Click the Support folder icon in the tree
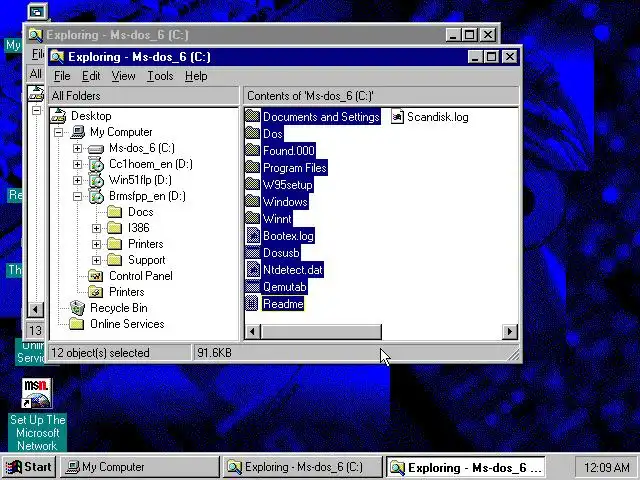This screenshot has height=480, width=640. point(115,260)
